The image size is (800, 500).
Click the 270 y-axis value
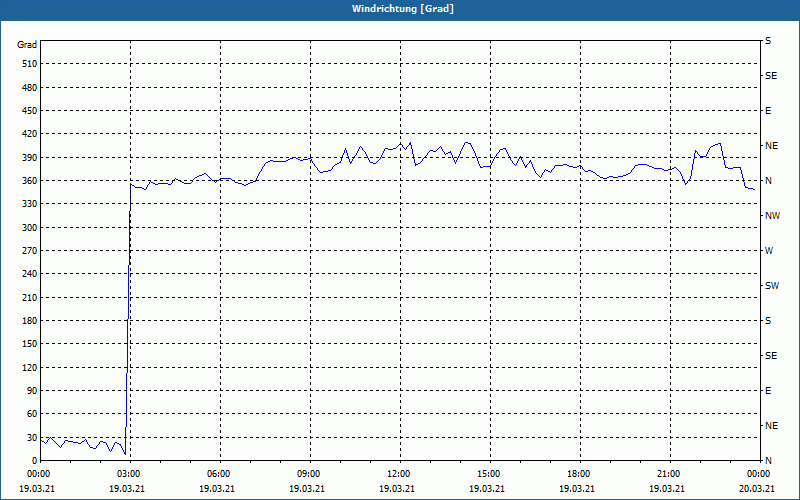coord(29,251)
